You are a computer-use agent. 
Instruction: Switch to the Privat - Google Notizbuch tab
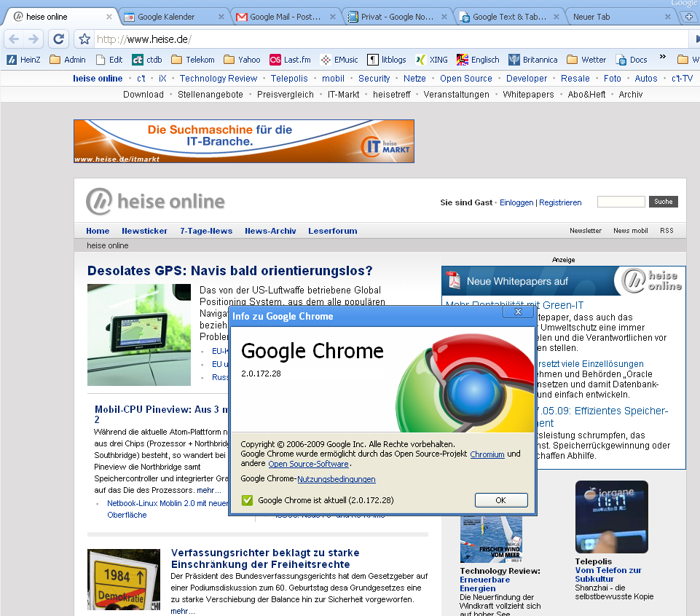pyautogui.click(x=396, y=17)
